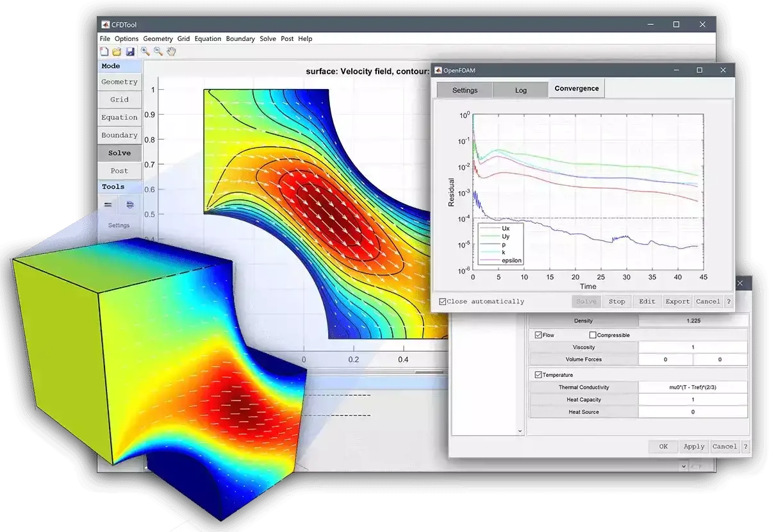Viewport: 769px width, 532px height.
Task: Click the Settings label under Tools
Action: (x=119, y=226)
